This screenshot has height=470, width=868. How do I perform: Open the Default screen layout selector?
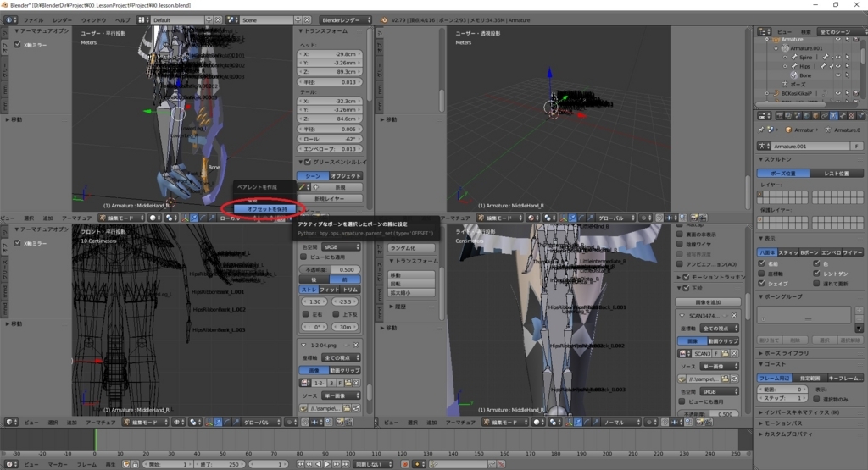177,20
